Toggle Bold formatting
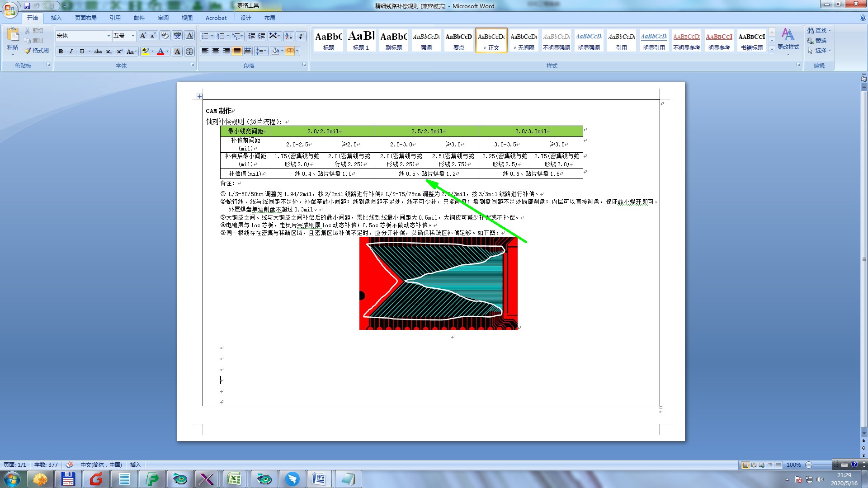 pos(61,52)
